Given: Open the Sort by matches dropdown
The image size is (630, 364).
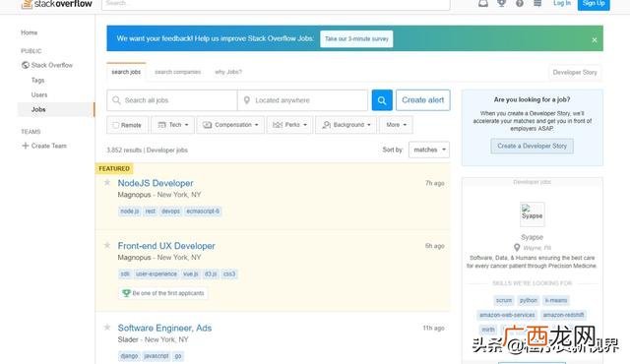Looking at the screenshot, I should coord(429,150).
